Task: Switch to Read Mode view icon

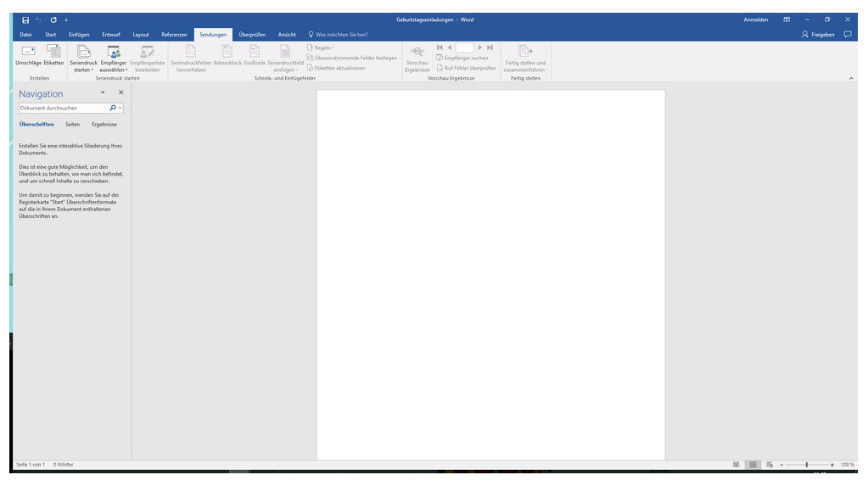Action: pos(736,465)
